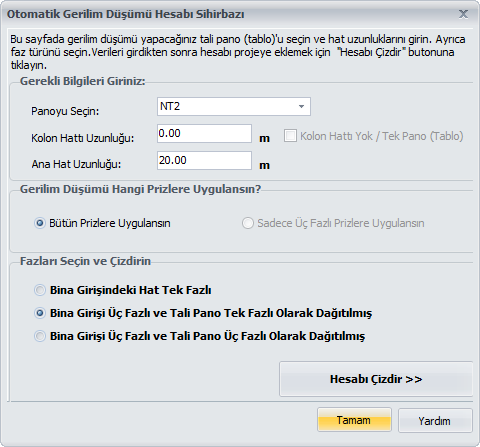Image resolution: width=480 pixels, height=447 pixels.
Task: Confirm with the Tamam button
Action: [354, 420]
